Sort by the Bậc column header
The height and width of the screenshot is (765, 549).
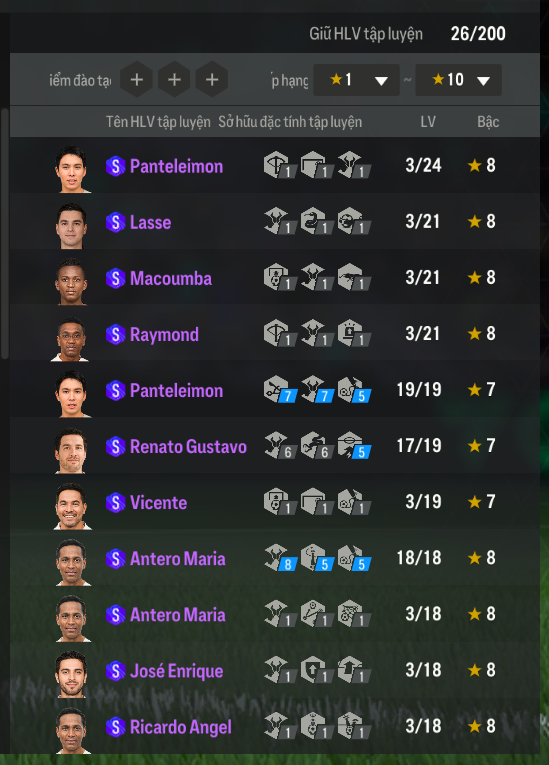pyautogui.click(x=488, y=121)
